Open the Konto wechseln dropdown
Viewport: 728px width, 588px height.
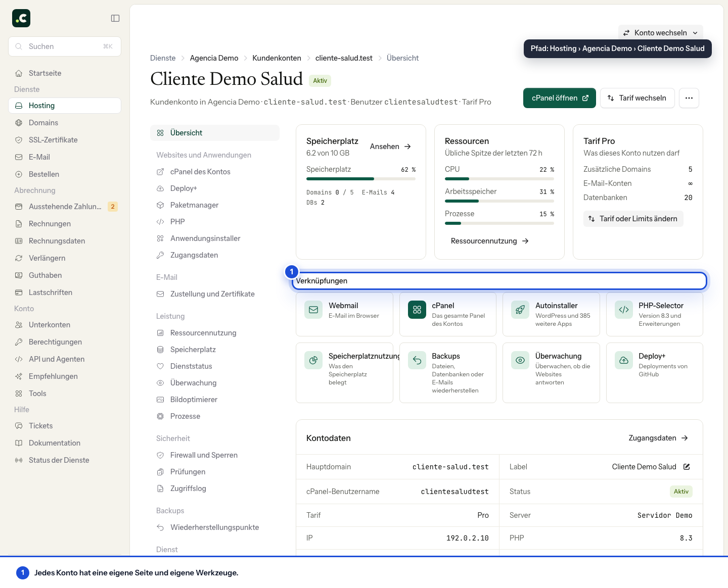(x=660, y=33)
